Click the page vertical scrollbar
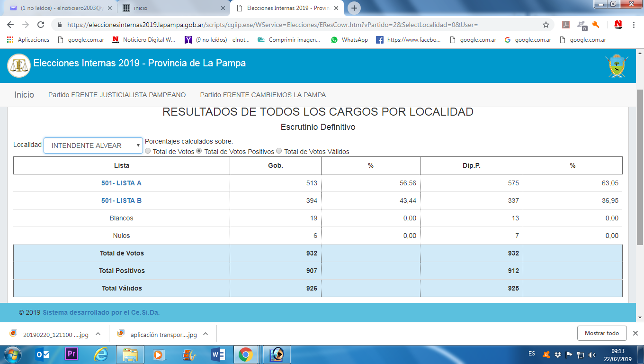644x364 pixels. (640, 167)
